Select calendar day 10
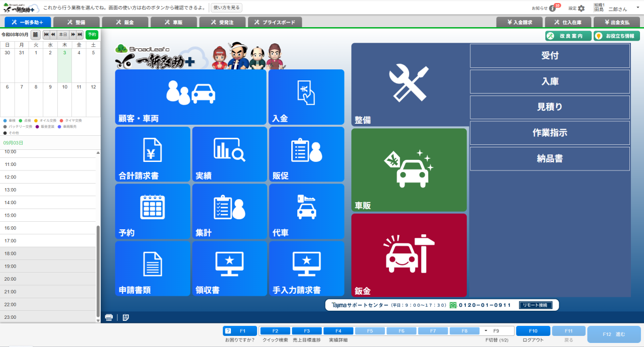644x347 pixels. [x=64, y=100]
